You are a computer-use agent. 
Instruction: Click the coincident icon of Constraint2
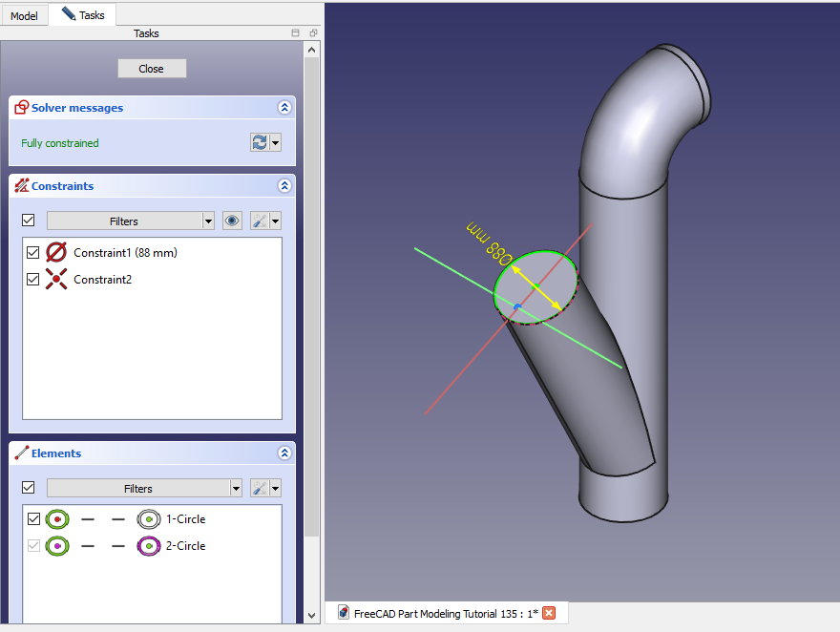[x=56, y=280]
